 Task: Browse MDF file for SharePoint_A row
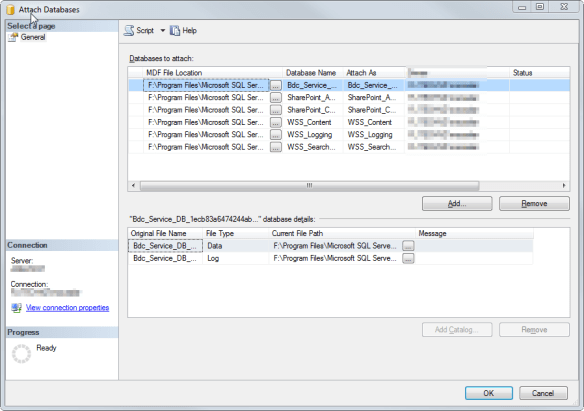[276, 98]
